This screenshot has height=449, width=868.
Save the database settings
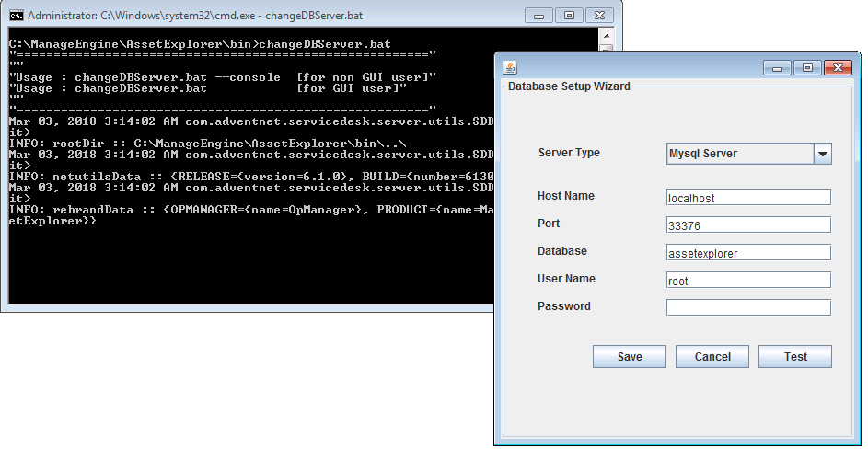(630, 357)
